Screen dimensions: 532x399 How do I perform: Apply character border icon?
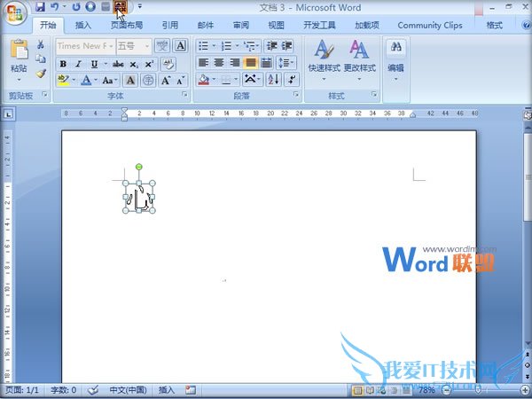(x=180, y=46)
